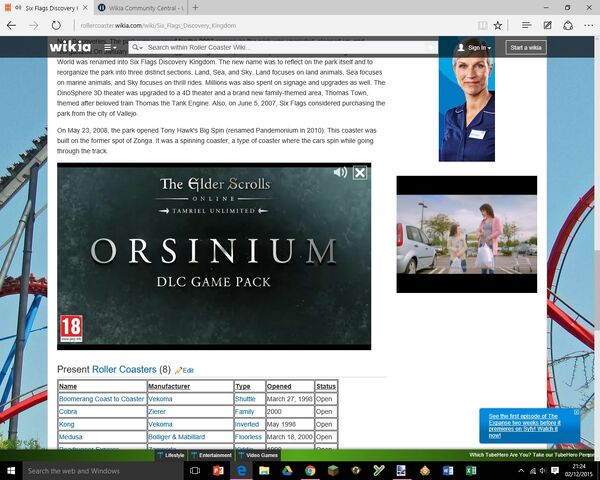Open the Shuttle type link
The height and width of the screenshot is (480, 600).
pyautogui.click(x=245, y=399)
